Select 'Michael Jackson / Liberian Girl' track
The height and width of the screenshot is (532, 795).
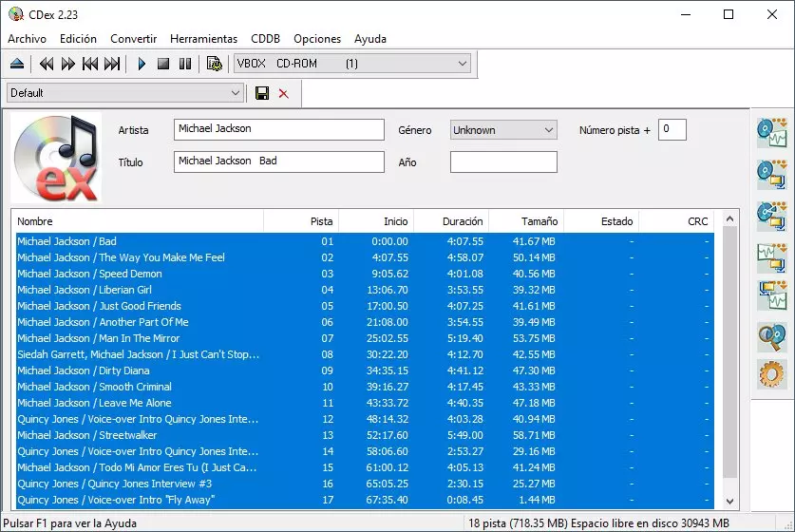(365, 290)
